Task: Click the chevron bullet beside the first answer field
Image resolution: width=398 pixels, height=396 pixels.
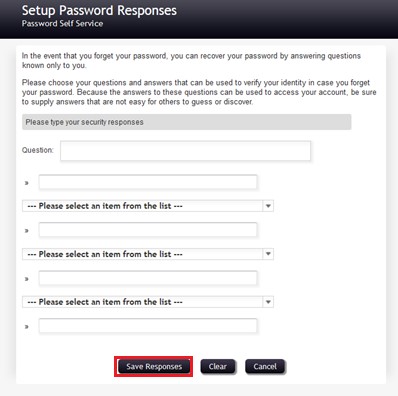Action: coord(27,183)
